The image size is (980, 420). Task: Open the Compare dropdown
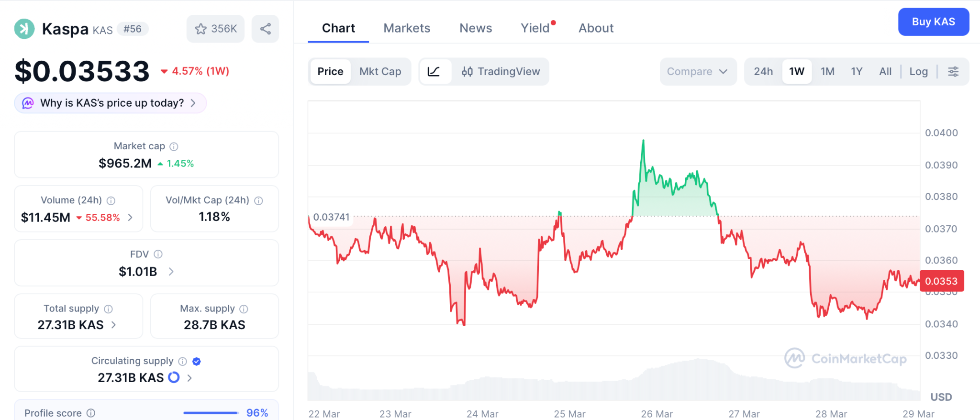tap(697, 72)
